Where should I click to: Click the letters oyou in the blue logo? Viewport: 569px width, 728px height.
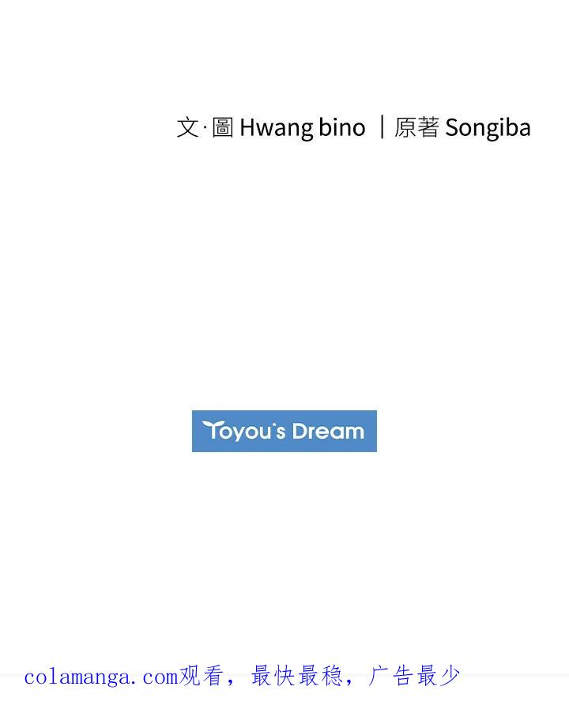[x=243, y=433]
